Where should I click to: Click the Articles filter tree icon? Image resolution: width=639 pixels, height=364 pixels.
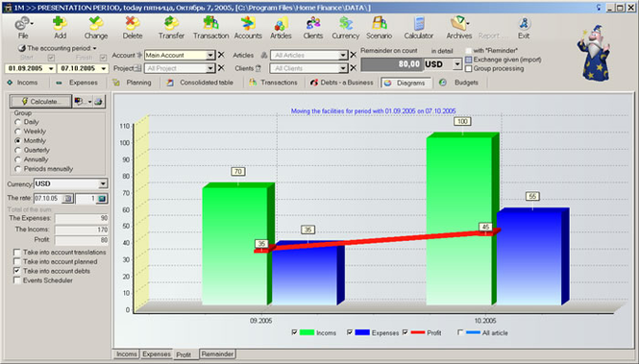click(x=264, y=55)
